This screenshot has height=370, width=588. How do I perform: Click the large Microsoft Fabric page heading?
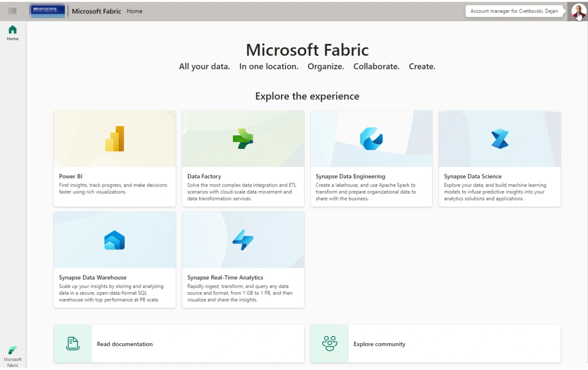(307, 50)
